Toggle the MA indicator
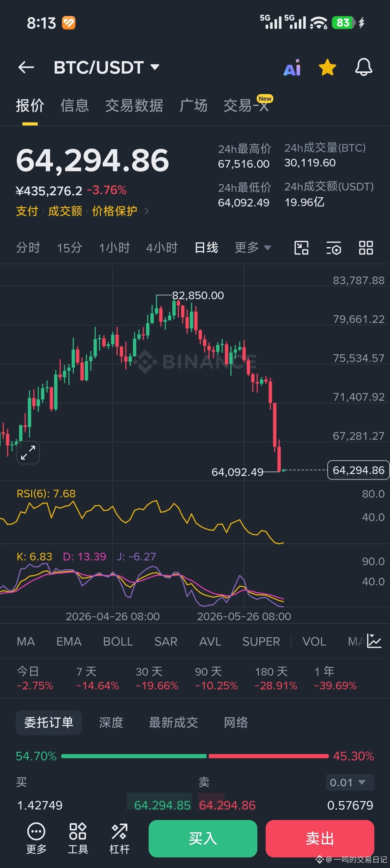This screenshot has height=868, width=390. 26,641
